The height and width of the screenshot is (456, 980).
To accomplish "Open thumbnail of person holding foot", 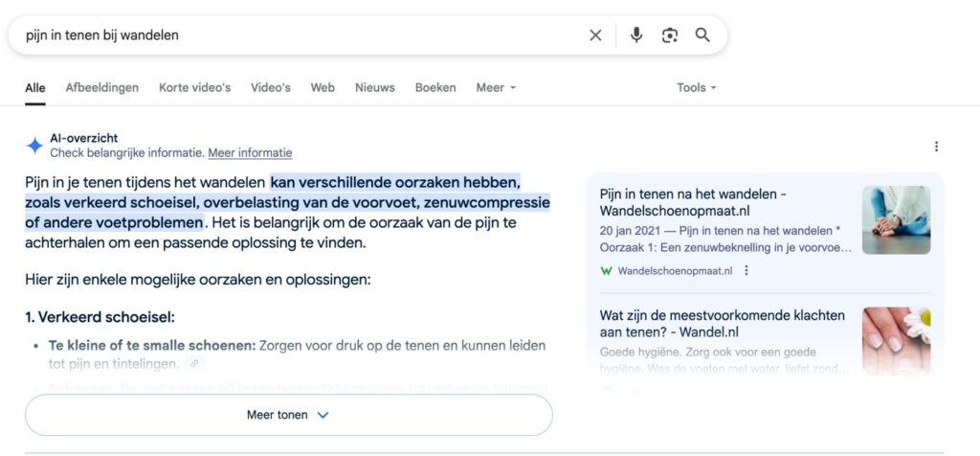I will [896, 219].
